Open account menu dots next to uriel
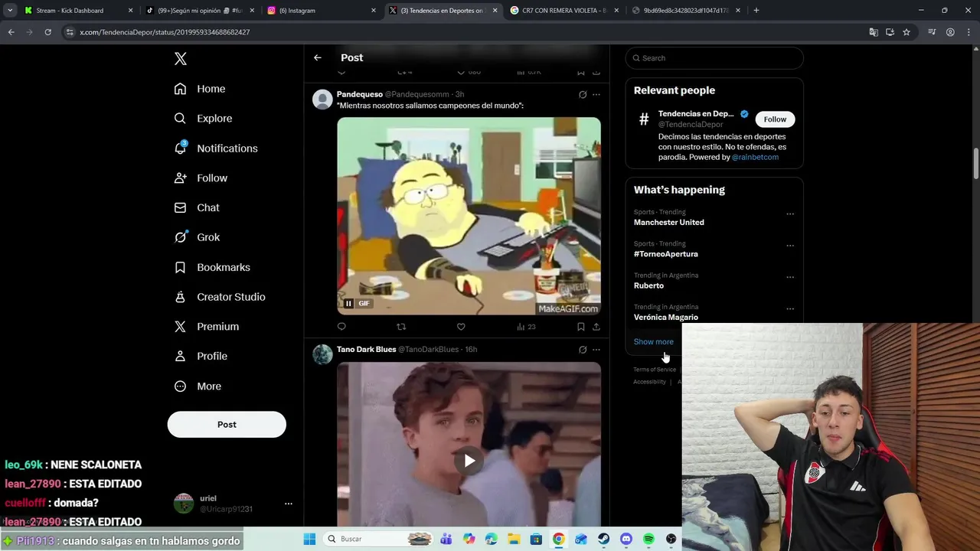 pyautogui.click(x=289, y=504)
